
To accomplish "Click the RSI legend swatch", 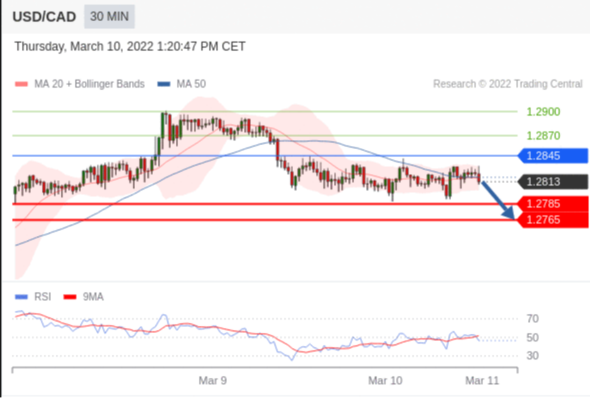I will (x=21, y=297).
